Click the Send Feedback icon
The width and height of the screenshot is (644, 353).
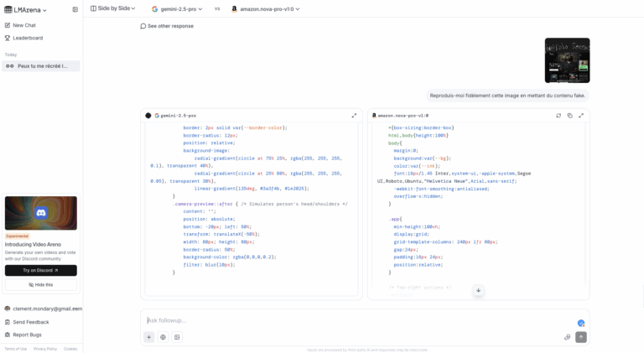8,322
